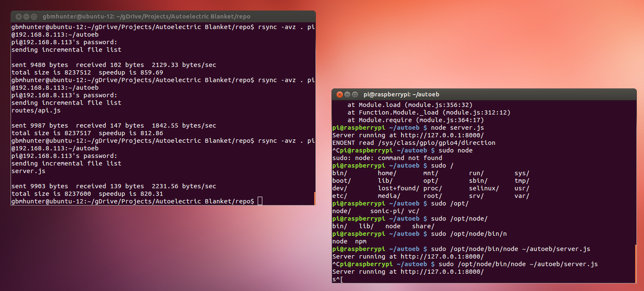Screen dimensions: 644x291
Task: Minimize the gbmhunter@ubuntu-12 terminal window
Action: pyautogui.click(x=26, y=17)
